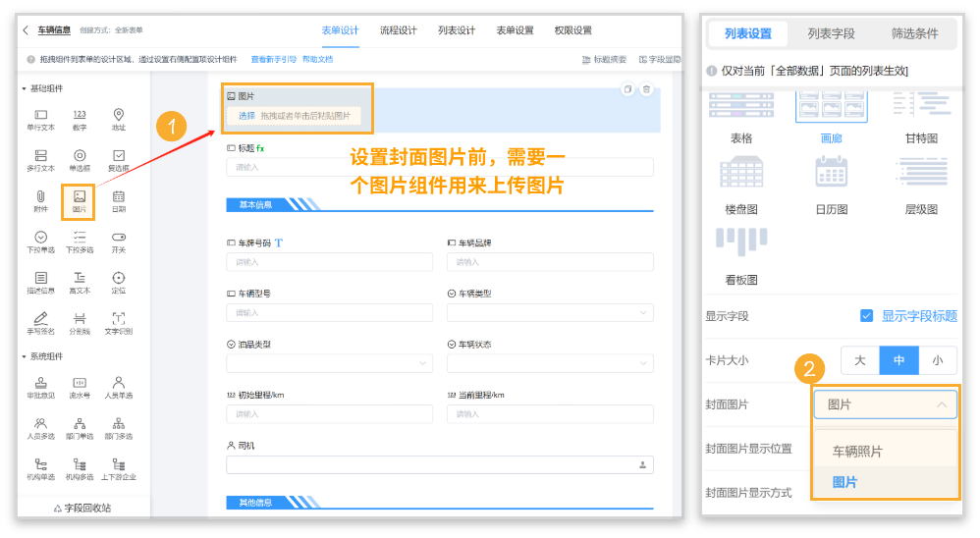The width and height of the screenshot is (980, 538).
Task: Open the 车辆状态 dropdown
Action: click(550, 363)
